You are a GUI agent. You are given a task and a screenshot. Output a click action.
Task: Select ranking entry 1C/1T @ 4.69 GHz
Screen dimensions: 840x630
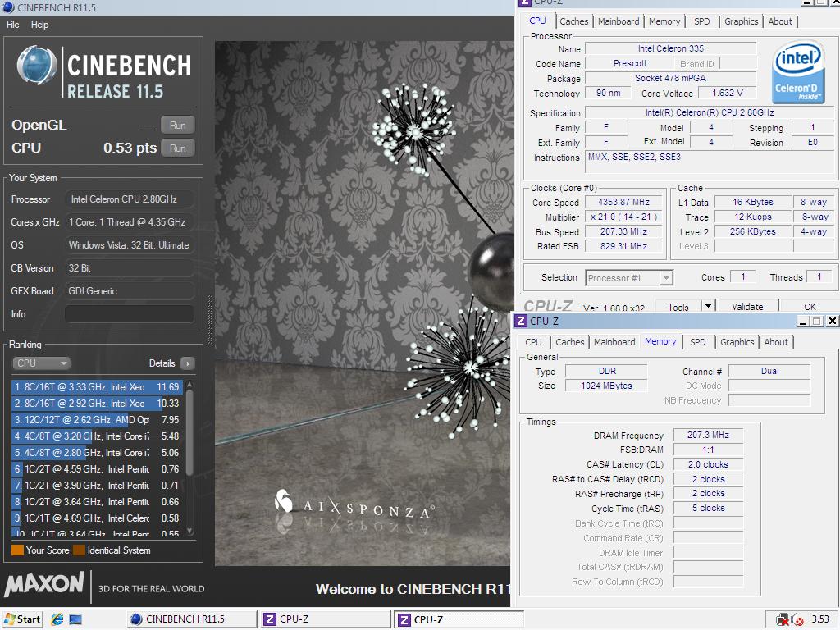click(x=97, y=518)
